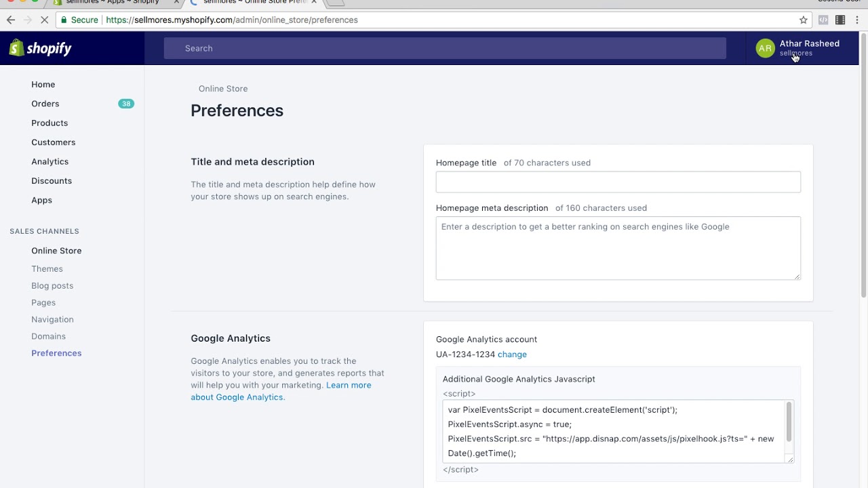Close the Apps ~ Shopify browser tab
This screenshot has width=868, height=488.
(176, 2)
